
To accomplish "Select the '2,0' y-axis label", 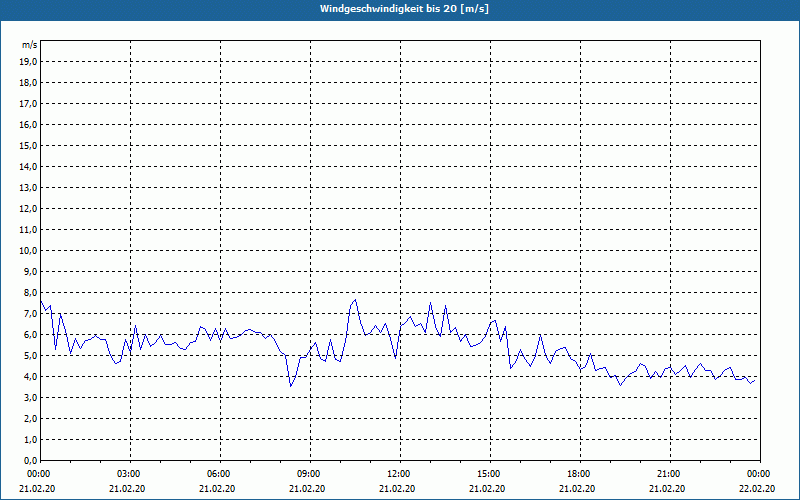I will point(31,418).
